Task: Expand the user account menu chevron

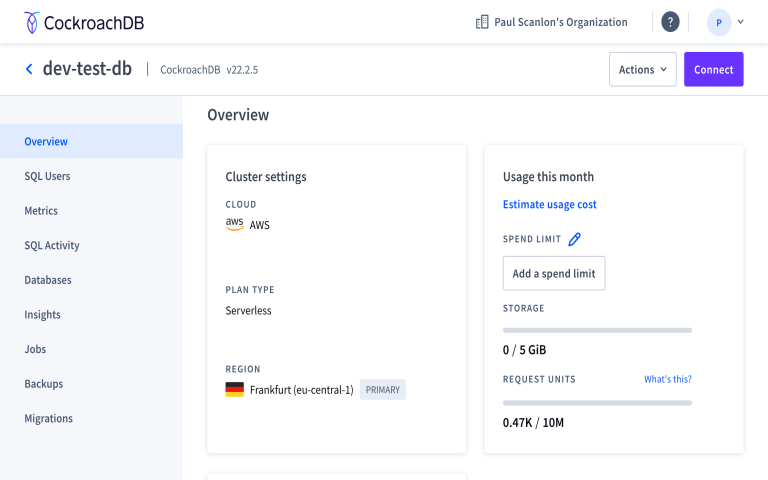Action: point(741,22)
